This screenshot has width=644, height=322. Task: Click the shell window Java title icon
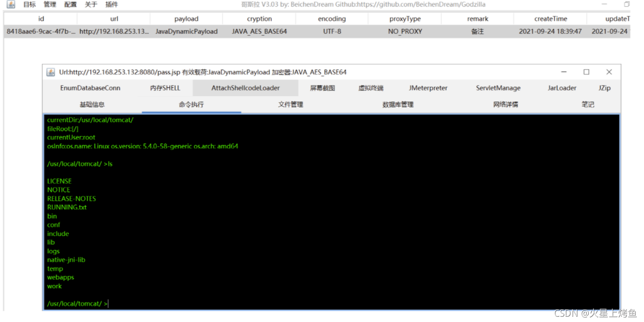pyautogui.click(x=51, y=72)
